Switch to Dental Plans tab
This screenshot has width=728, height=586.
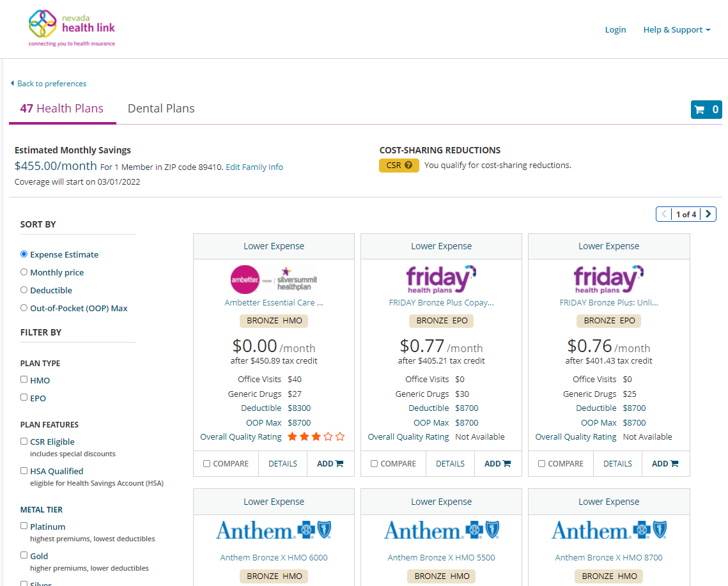(x=161, y=109)
